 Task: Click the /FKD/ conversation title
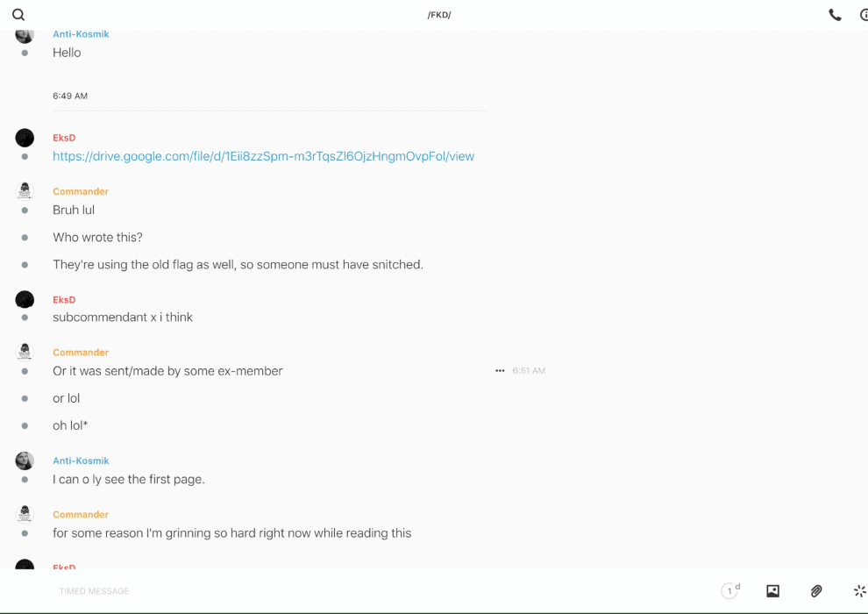point(439,15)
